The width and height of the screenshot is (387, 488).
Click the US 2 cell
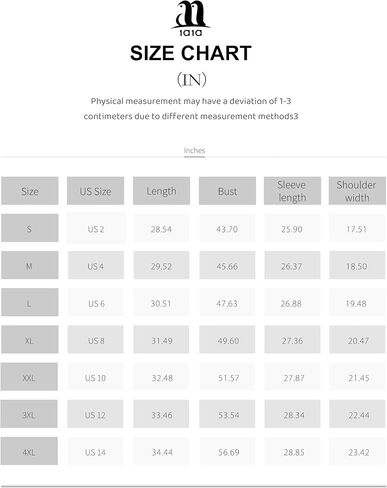[96, 228]
